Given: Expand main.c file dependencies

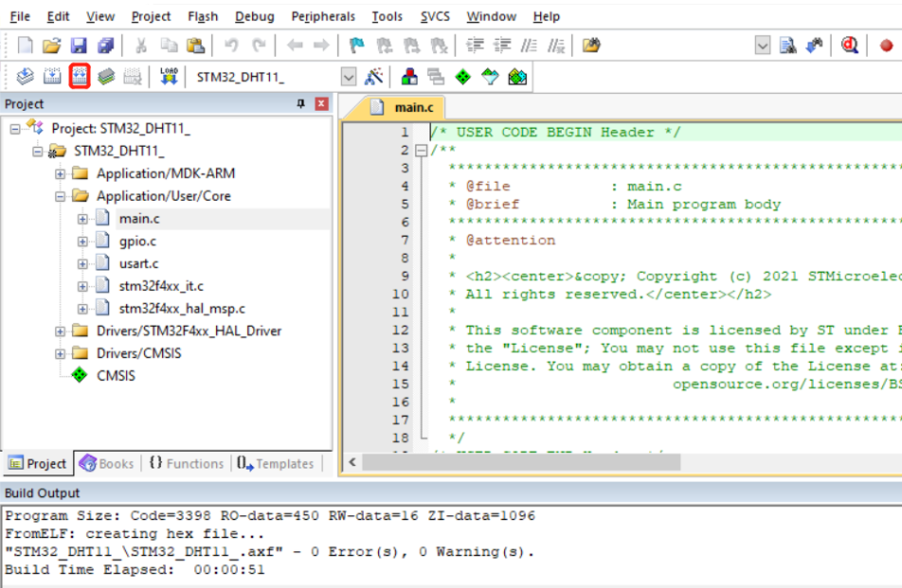Looking at the screenshot, I should [82, 219].
